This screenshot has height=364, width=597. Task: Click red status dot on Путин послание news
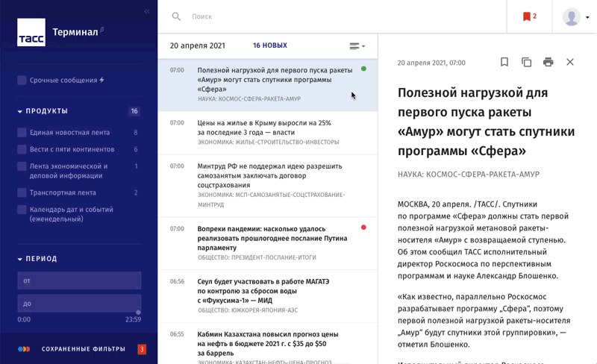point(363,228)
